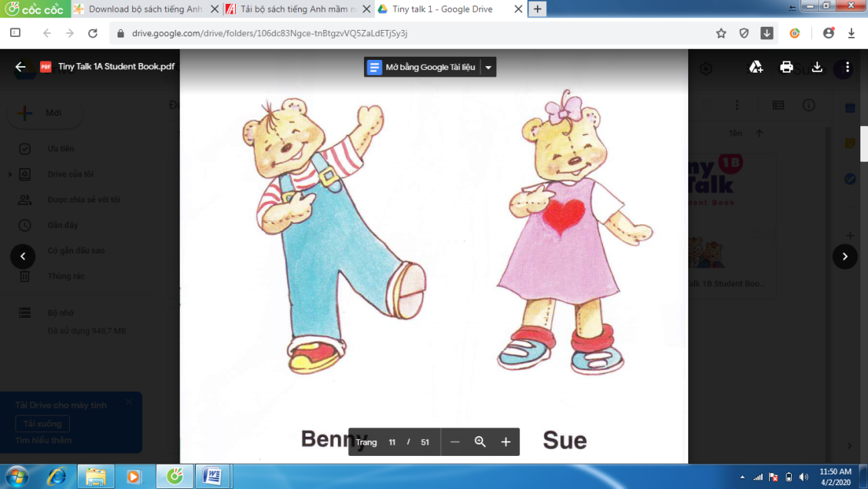This screenshot has width=868, height=489.
Task: Open Google Calendar side panel icon
Action: [850, 108]
